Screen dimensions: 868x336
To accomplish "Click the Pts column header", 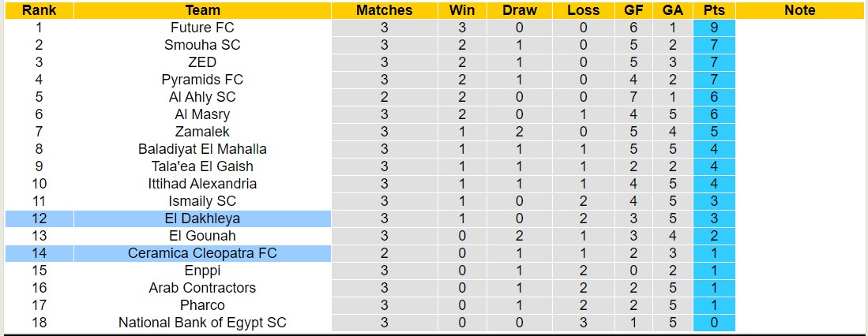I will [714, 10].
